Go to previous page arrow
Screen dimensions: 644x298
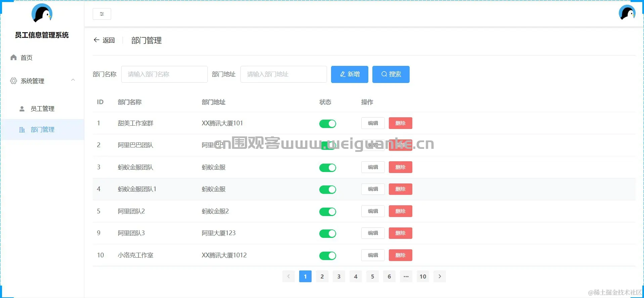288,276
